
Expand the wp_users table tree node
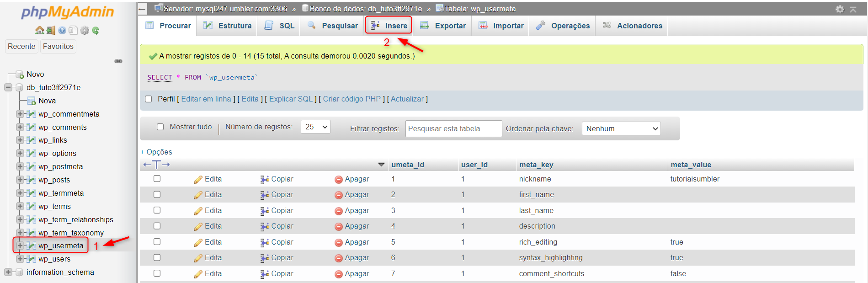click(20, 259)
